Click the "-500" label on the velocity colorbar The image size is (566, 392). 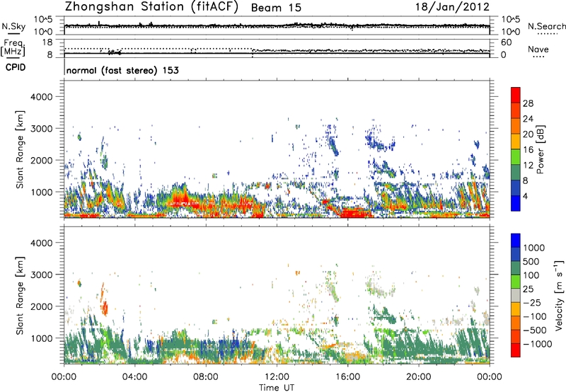535,330
